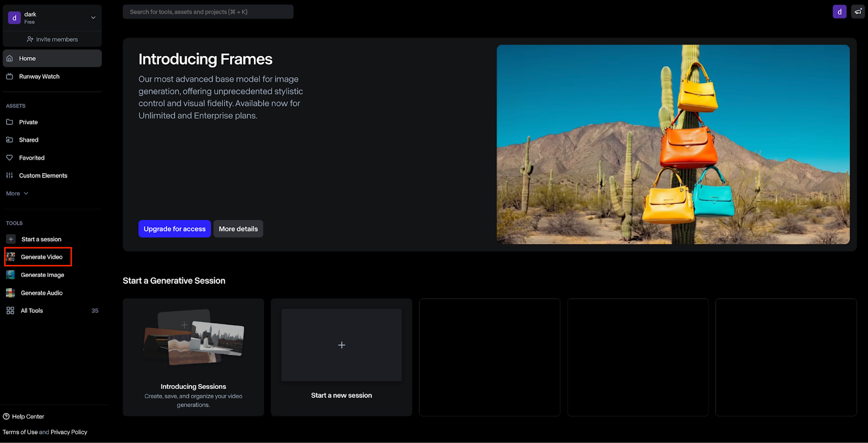Viewport: 868px width, 443px height.
Task: Open Privacy Policy link
Action: pyautogui.click(x=69, y=432)
